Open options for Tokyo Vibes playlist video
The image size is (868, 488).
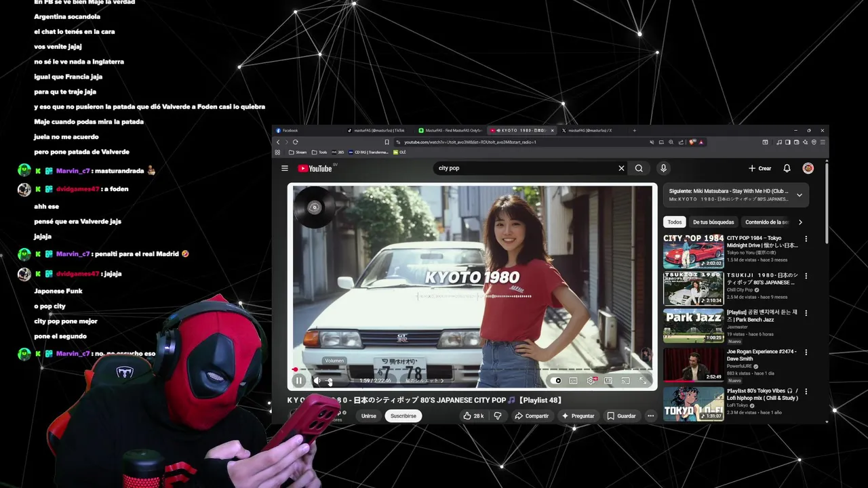point(806,391)
